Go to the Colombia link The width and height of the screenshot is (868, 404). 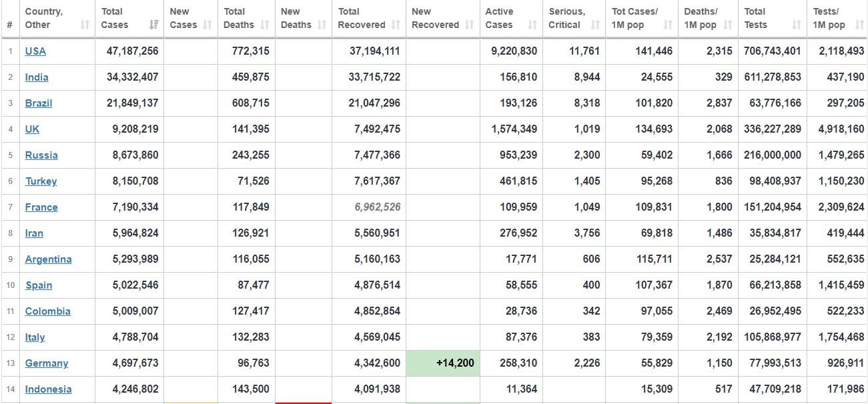coord(48,311)
